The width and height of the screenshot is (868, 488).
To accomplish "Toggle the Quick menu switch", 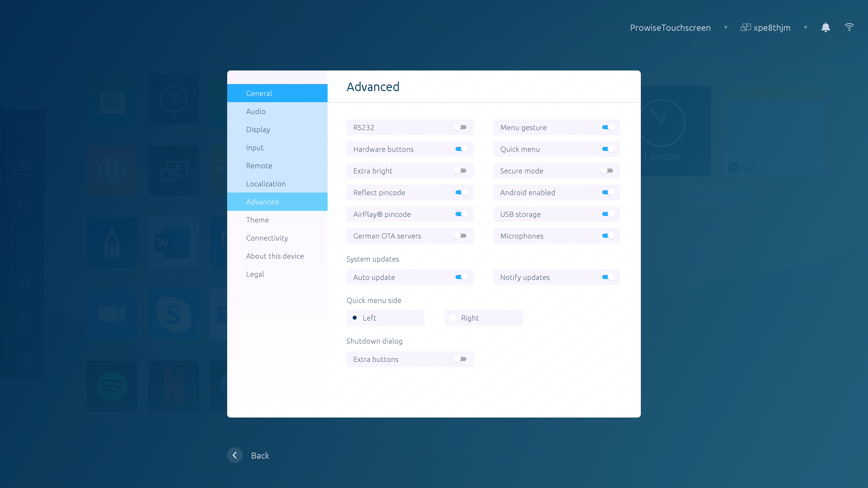I will click(x=608, y=149).
